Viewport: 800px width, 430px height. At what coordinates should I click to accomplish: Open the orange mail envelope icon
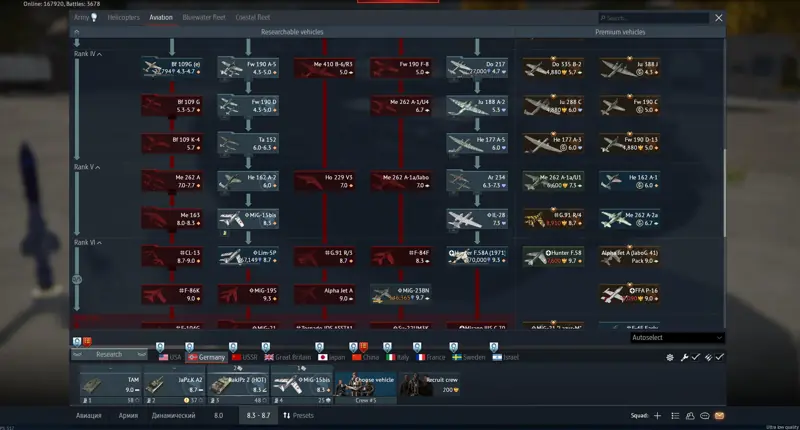point(719,416)
